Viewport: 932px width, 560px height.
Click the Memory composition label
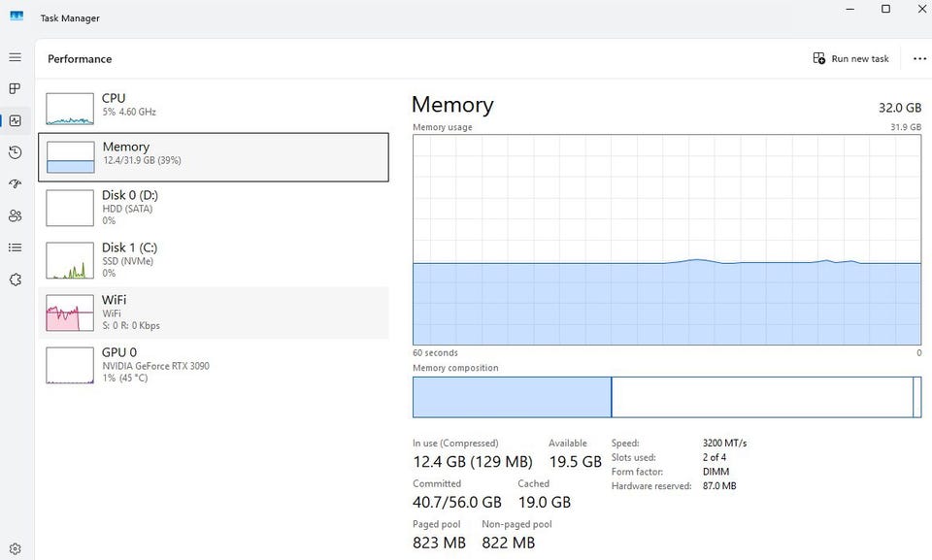455,368
